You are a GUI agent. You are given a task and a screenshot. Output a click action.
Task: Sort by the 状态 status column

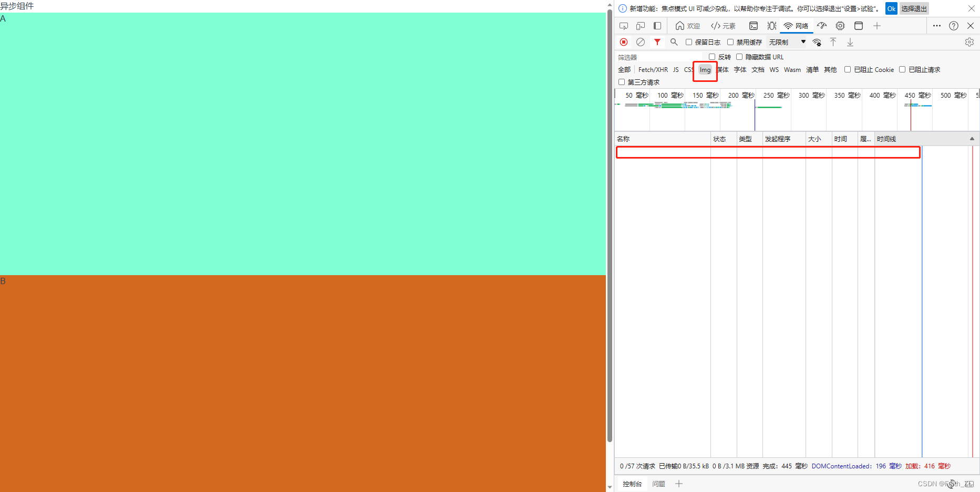click(x=724, y=139)
